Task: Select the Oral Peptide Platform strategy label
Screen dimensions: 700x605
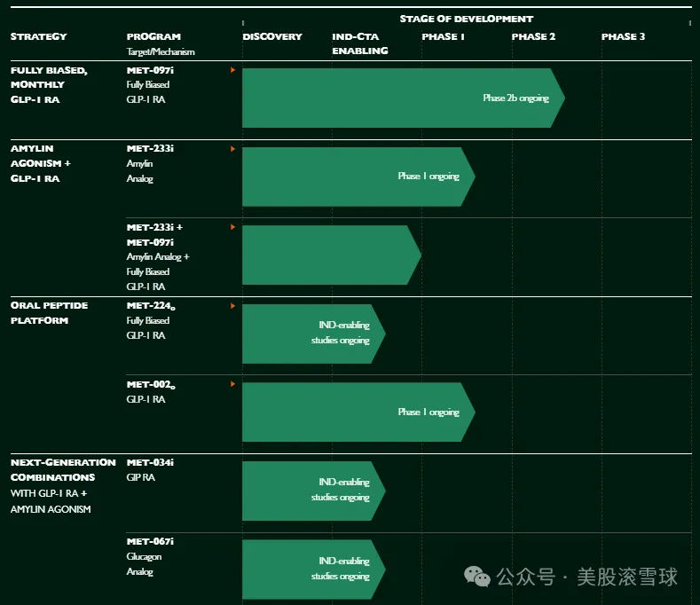Action: pos(49,312)
